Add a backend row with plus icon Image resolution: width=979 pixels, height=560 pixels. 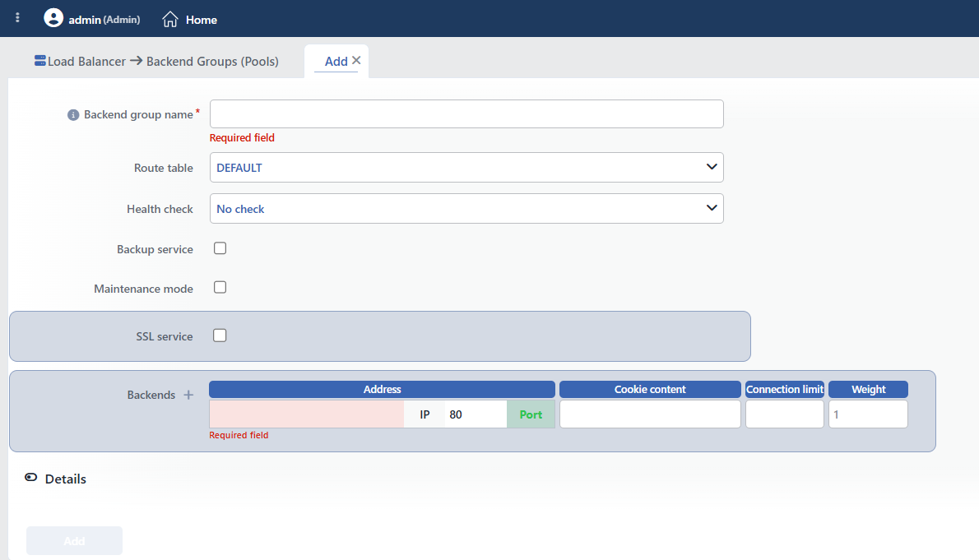(188, 395)
